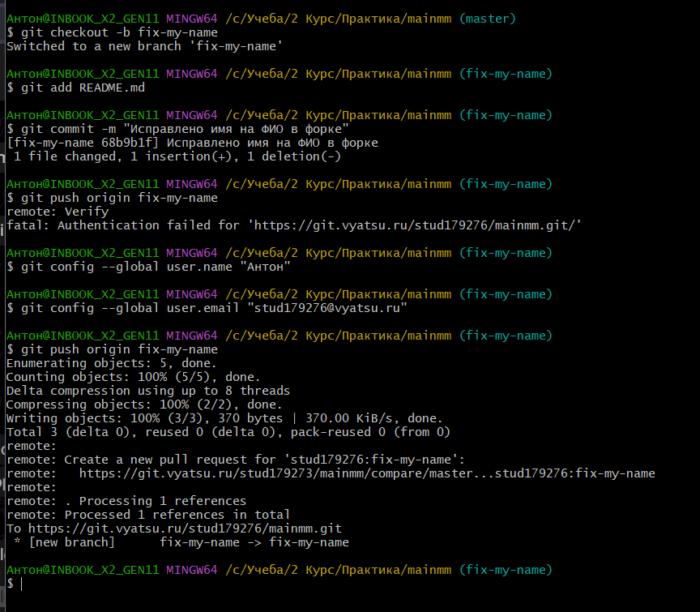Click the 'Delta compression using up to 8 threads' line

coord(147,391)
